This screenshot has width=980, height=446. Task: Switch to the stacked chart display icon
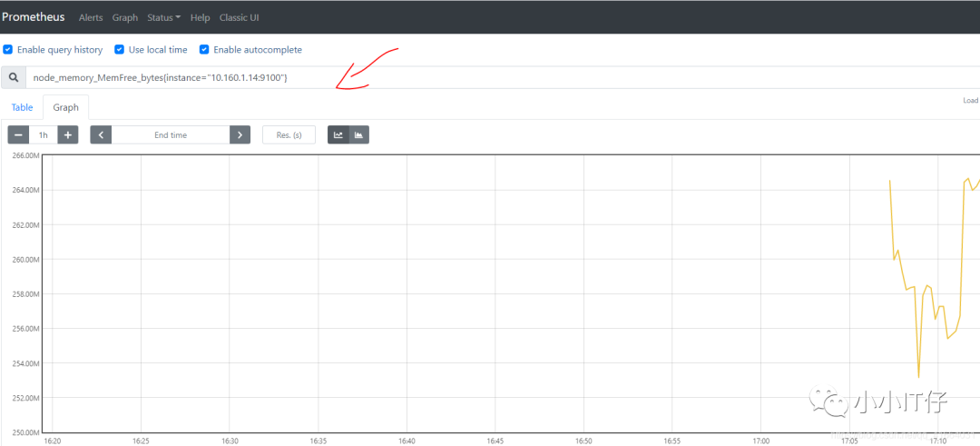point(358,135)
